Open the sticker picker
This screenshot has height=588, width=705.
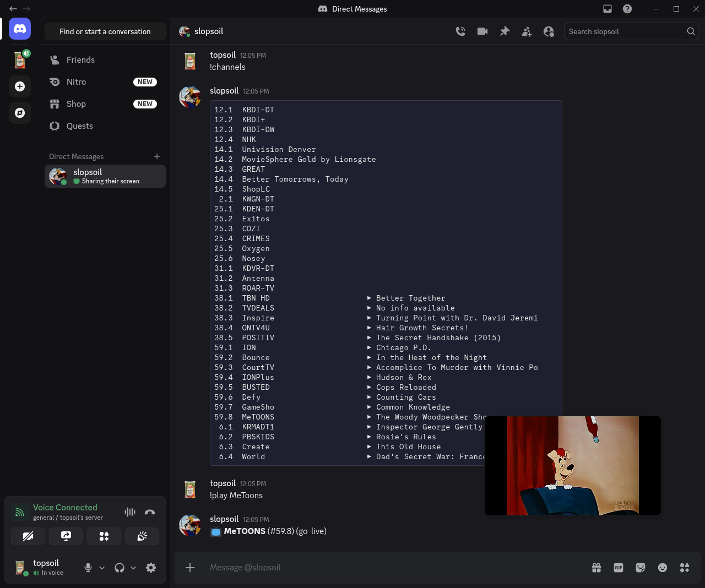pos(641,568)
